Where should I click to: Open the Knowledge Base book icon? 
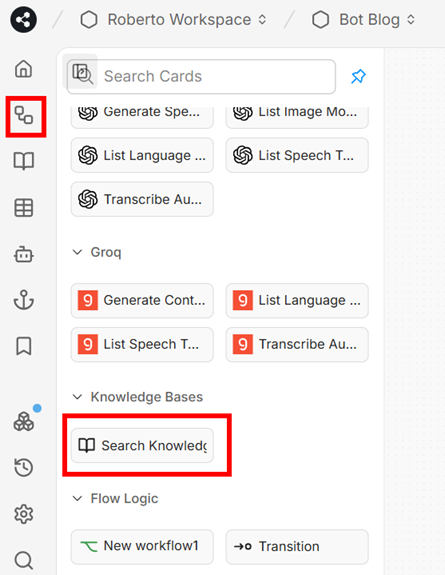click(23, 161)
